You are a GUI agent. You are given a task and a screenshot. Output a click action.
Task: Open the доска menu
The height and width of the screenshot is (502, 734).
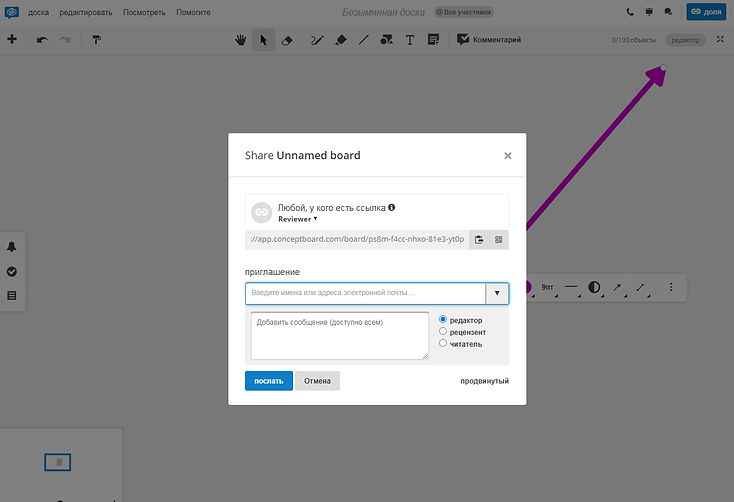(x=38, y=12)
